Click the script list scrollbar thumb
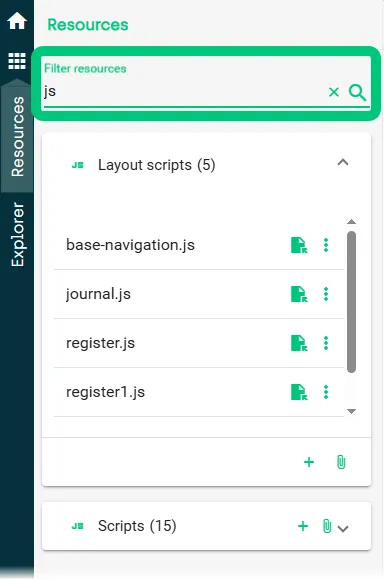The width and height of the screenshot is (384, 580). pyautogui.click(x=351, y=302)
